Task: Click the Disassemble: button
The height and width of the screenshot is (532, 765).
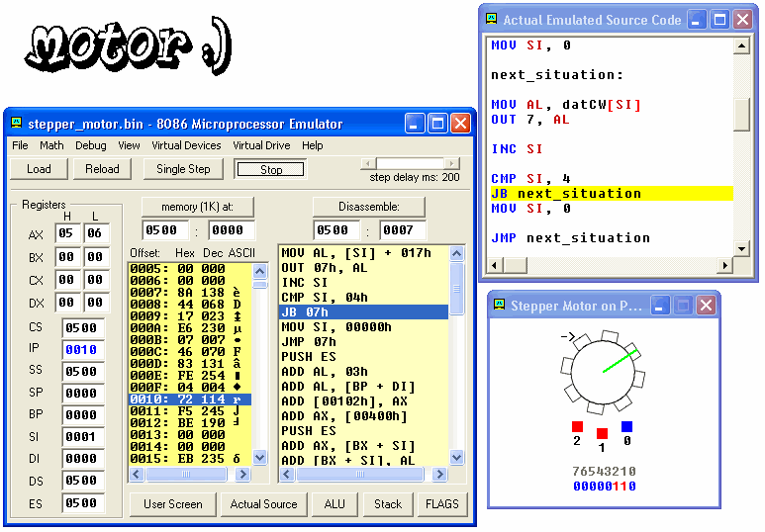Action: pos(369,207)
